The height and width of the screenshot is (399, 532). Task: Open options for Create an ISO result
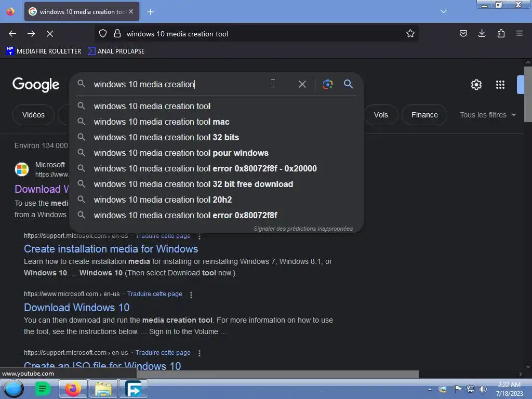pyautogui.click(x=199, y=353)
